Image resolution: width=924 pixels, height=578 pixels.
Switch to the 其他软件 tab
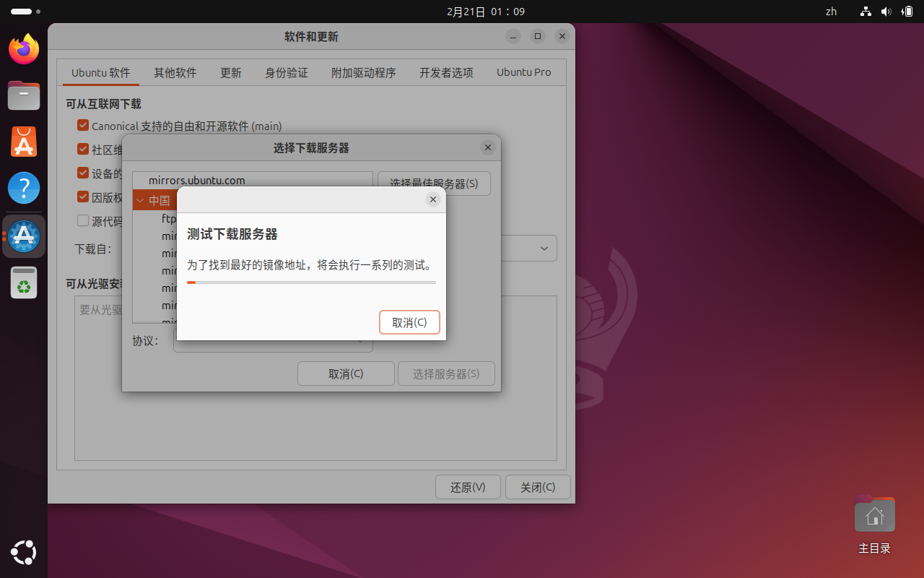(x=175, y=73)
